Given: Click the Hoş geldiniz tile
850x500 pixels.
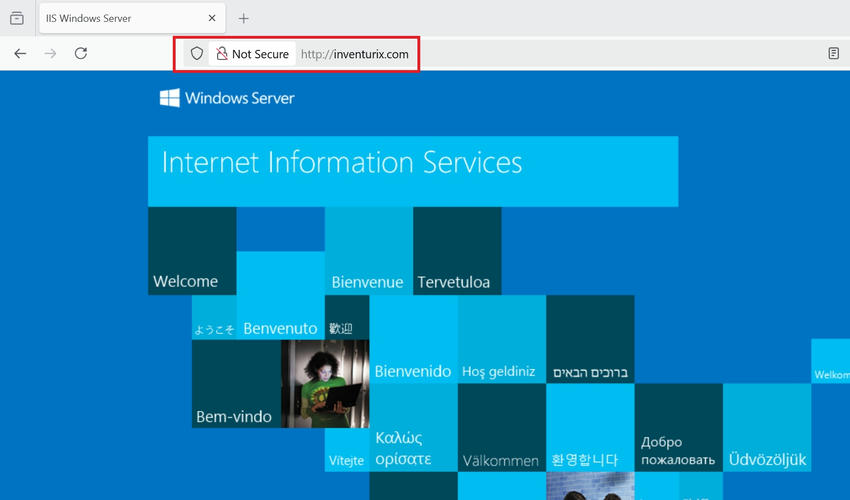Looking at the screenshot, I should coord(501,339).
